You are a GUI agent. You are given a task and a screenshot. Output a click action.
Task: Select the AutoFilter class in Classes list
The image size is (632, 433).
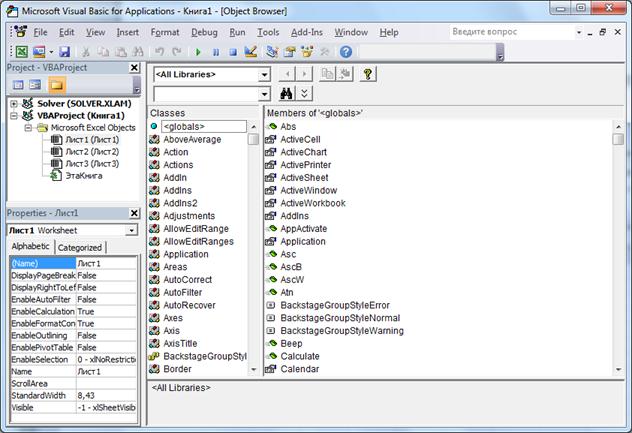click(183, 293)
